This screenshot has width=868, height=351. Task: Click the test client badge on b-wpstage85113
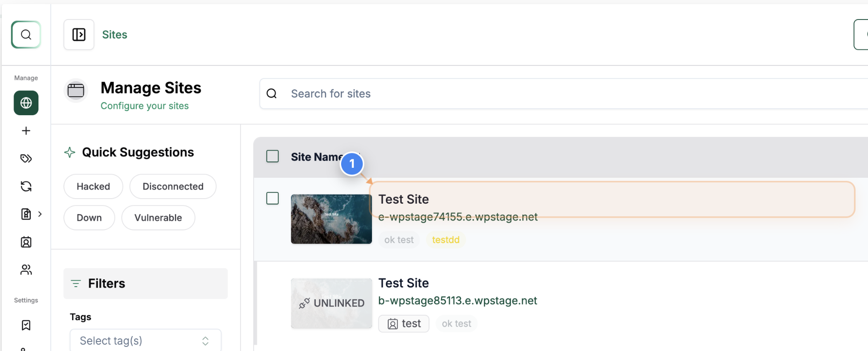(x=404, y=324)
